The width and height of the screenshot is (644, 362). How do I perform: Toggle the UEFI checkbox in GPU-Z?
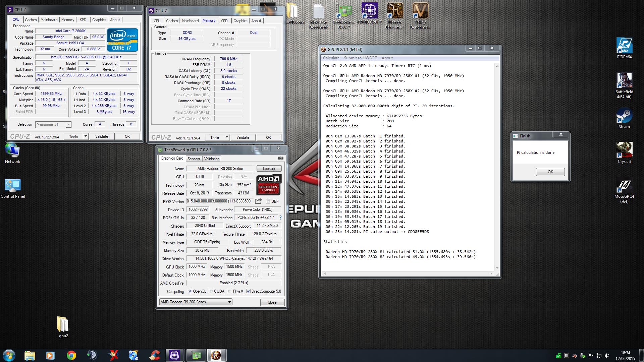(x=268, y=201)
